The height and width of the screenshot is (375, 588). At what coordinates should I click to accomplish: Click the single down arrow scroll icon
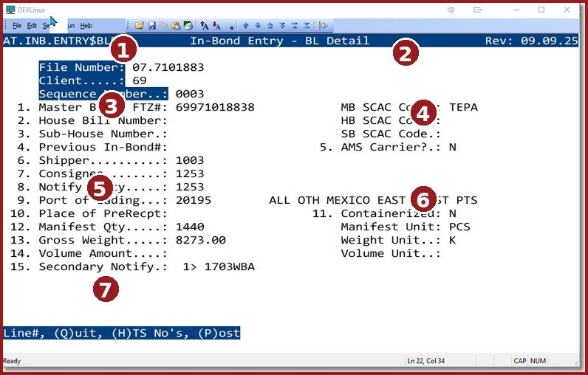256,25
